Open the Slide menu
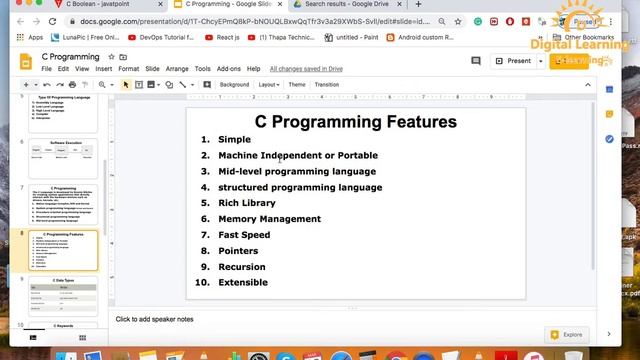Viewport: 640px width, 360px height. (x=152, y=69)
